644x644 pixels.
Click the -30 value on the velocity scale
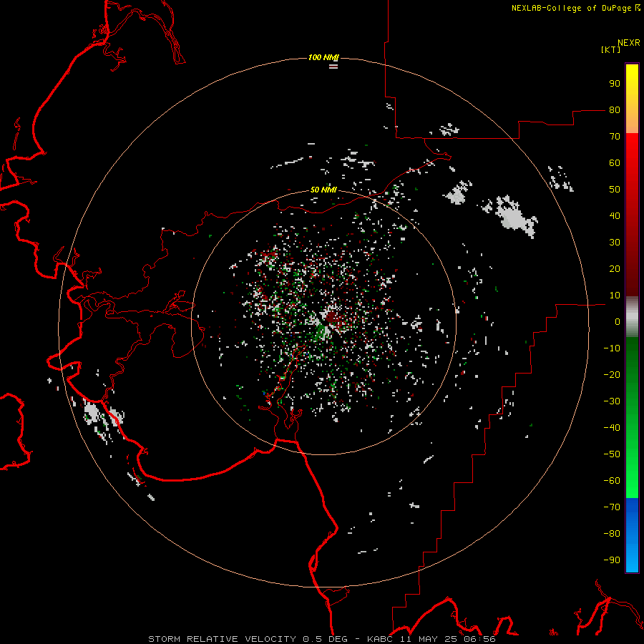(612, 401)
